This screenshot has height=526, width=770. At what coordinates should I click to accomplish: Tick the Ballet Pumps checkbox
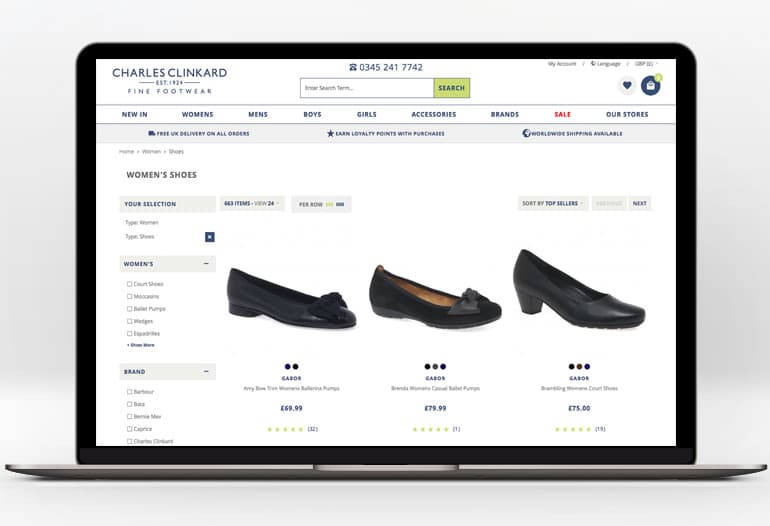130,308
